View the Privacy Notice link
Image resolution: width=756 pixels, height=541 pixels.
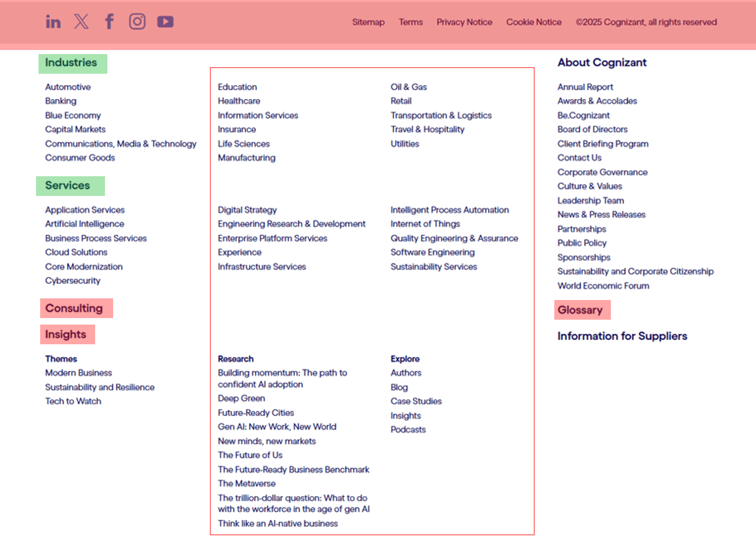coord(464,22)
